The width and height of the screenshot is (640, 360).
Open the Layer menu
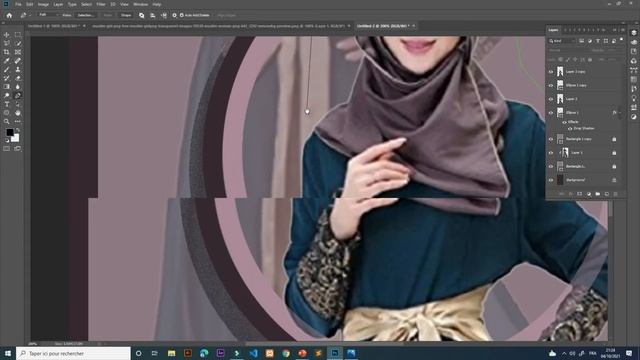point(58,4)
